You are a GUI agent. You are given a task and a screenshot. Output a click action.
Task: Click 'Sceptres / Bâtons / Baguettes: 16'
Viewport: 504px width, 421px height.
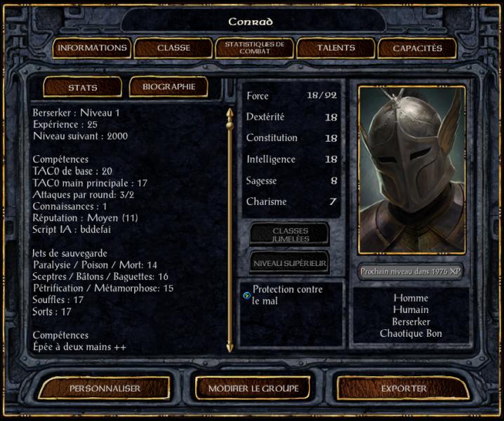click(x=100, y=276)
